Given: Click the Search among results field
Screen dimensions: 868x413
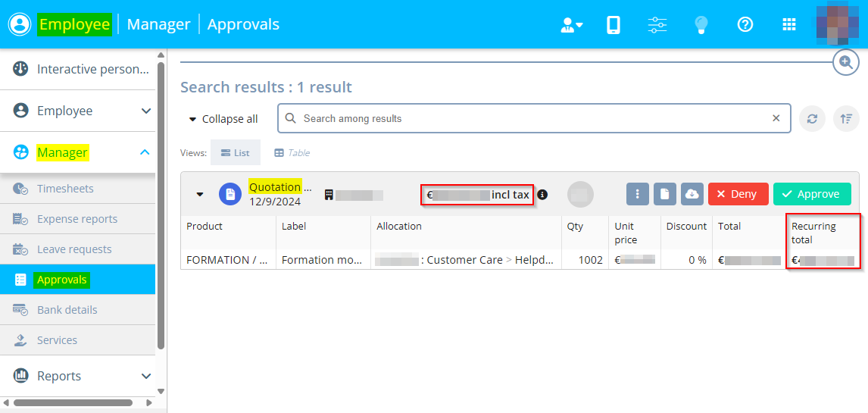Looking at the screenshot, I should point(530,118).
